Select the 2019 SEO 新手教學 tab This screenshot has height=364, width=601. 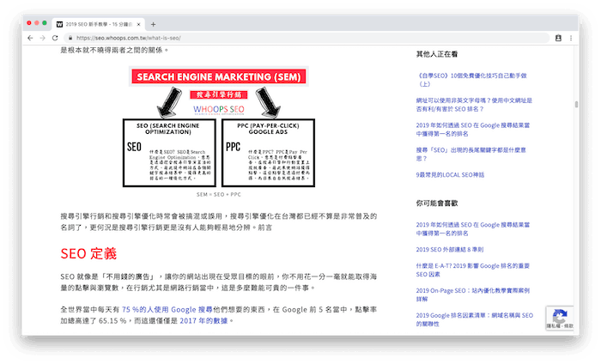[x=99, y=24]
